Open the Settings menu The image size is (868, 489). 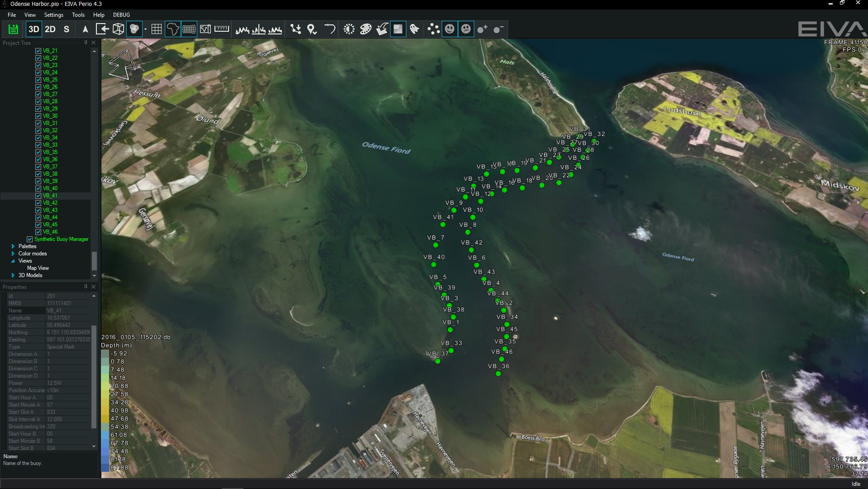pos(53,15)
